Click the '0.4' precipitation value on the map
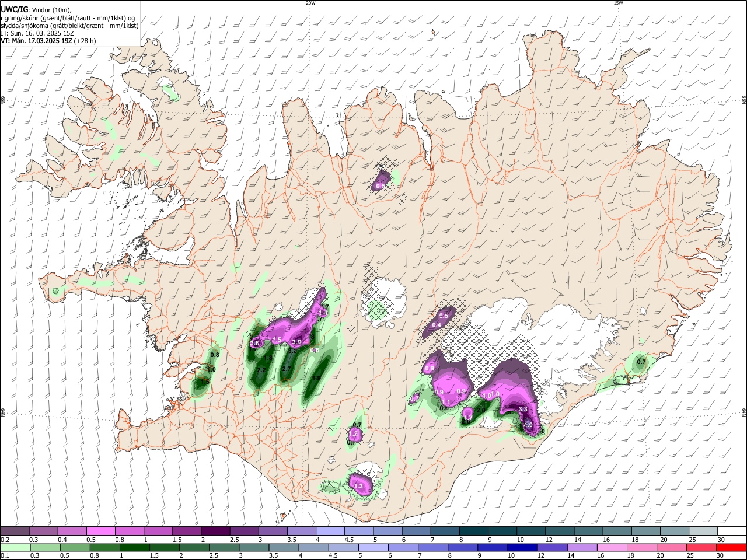This screenshot has height=560, width=747. coord(437,325)
